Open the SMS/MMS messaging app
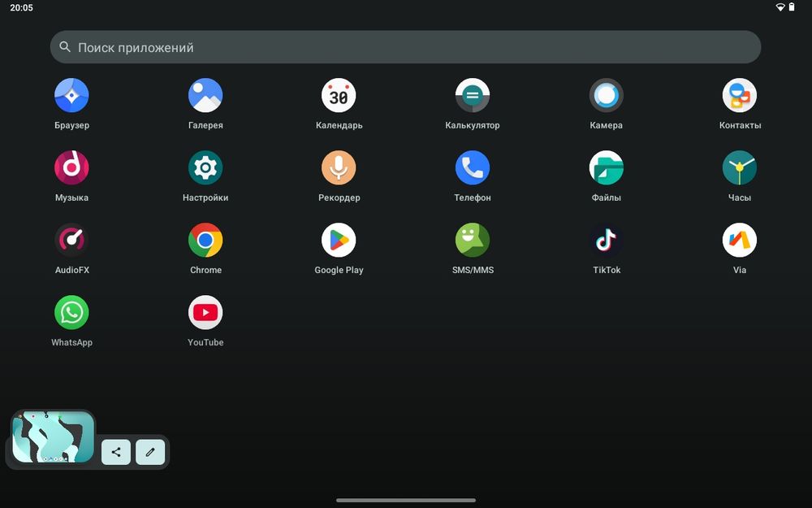The image size is (812, 508). click(x=473, y=240)
